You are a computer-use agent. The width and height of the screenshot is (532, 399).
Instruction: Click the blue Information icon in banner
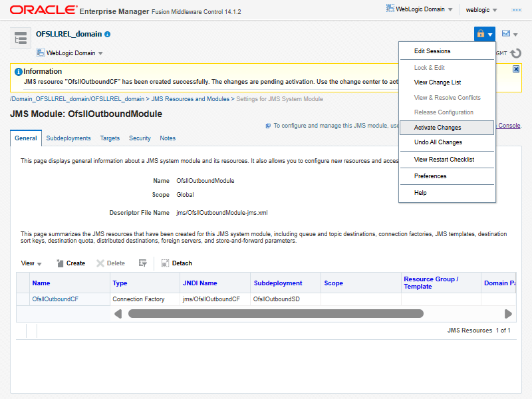[19, 72]
